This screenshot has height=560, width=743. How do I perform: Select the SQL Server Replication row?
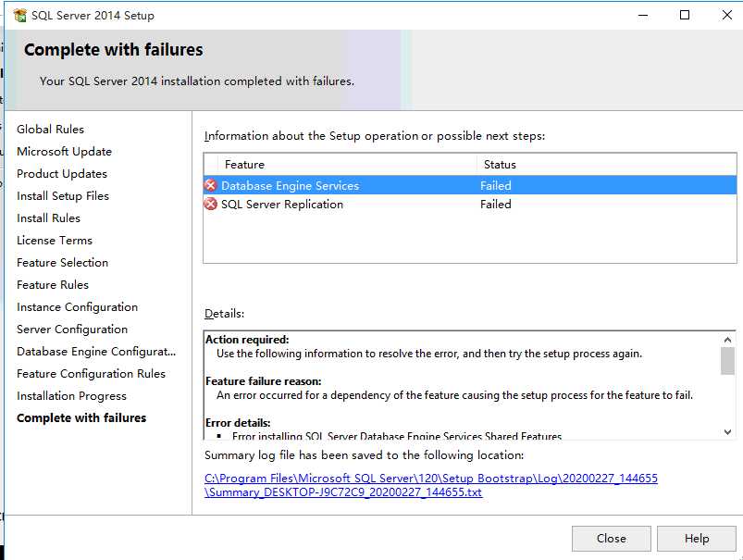[x=470, y=205]
